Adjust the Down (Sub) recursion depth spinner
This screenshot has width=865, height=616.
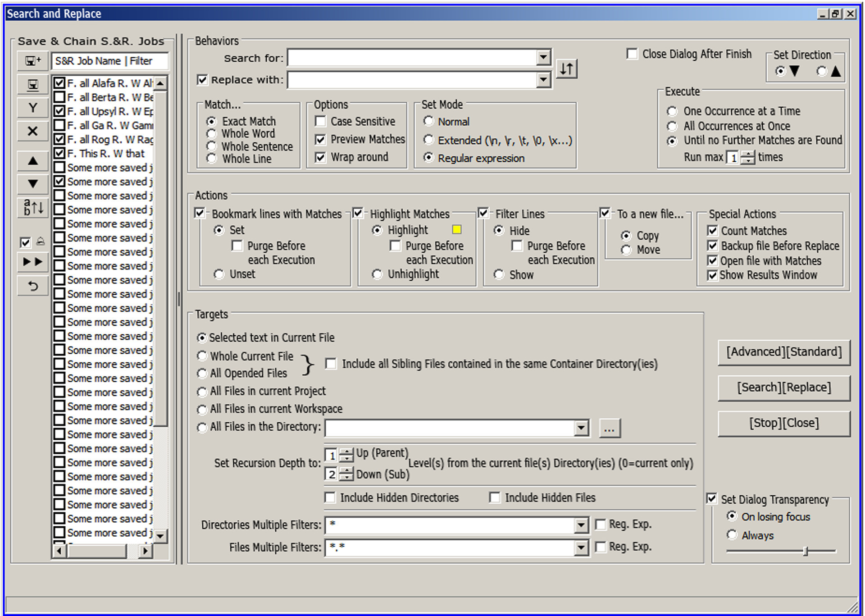[346, 474]
